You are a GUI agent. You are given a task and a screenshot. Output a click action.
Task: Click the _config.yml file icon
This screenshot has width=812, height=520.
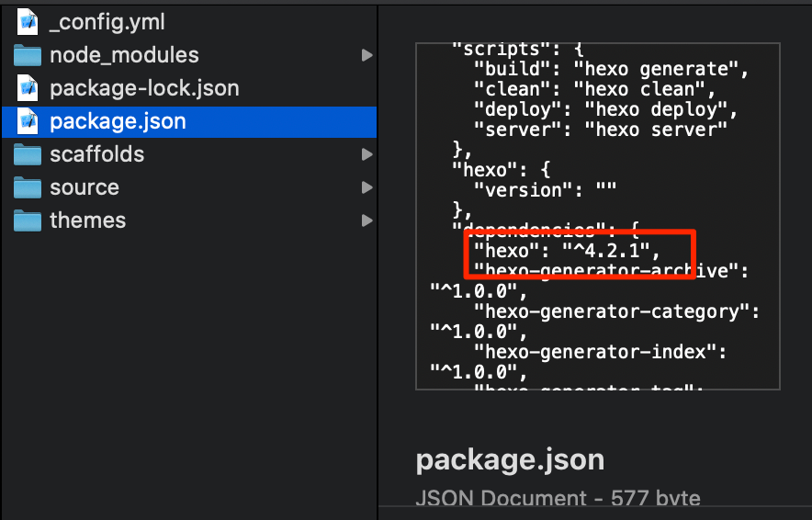[x=28, y=22]
